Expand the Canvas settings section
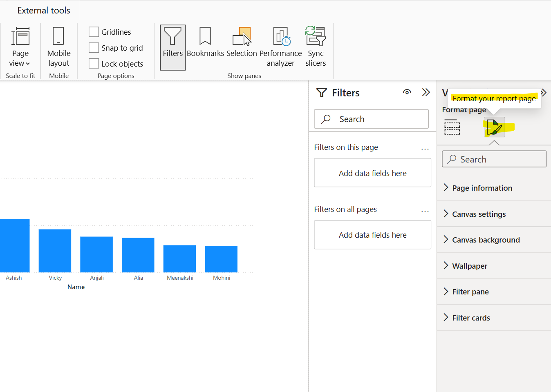The image size is (551, 392). [x=479, y=214]
